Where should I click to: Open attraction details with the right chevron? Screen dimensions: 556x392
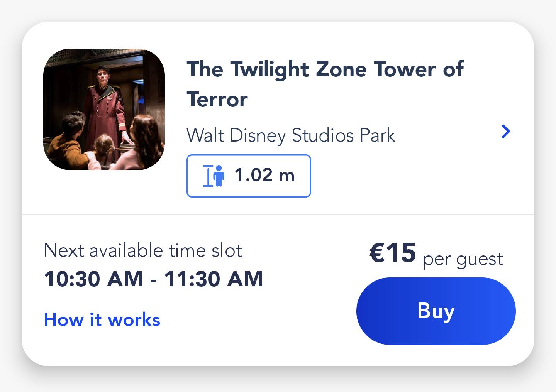505,132
